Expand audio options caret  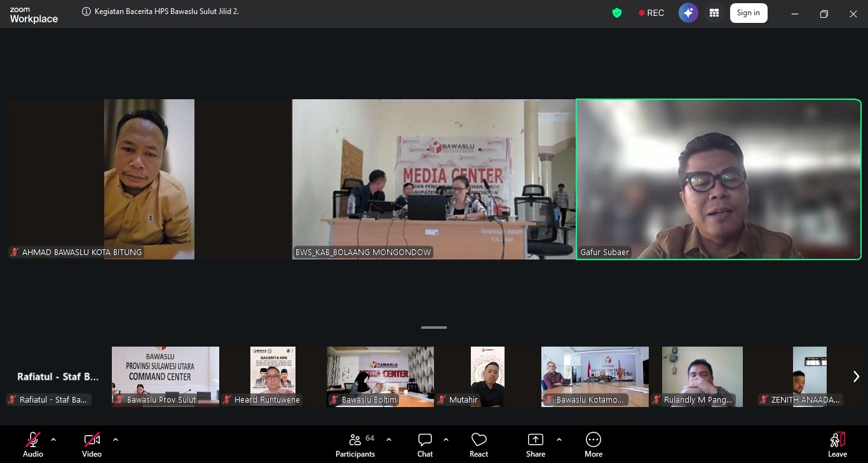53,439
